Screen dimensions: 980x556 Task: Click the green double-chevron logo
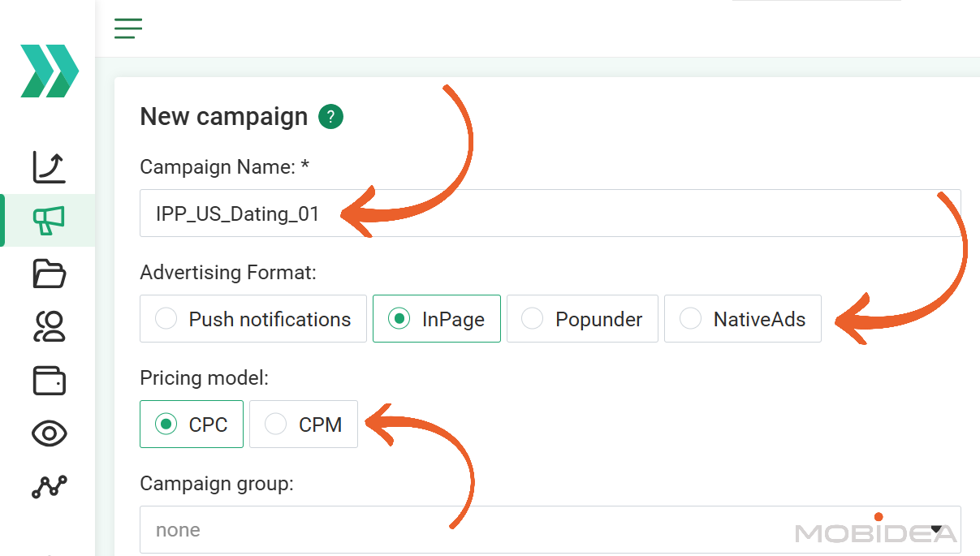[50, 71]
